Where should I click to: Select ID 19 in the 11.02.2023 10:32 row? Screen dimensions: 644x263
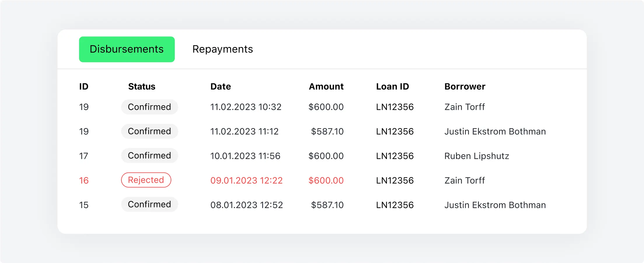point(84,107)
